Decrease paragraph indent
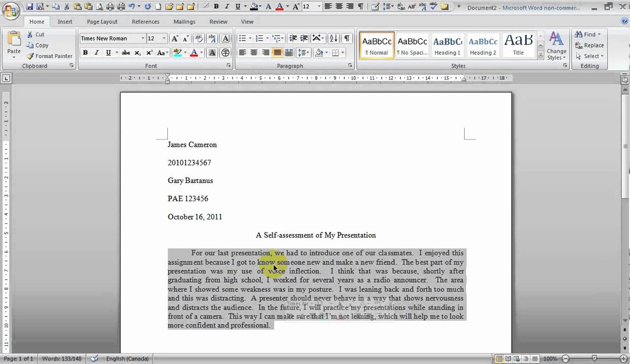This screenshot has width=630, height=364. point(293,38)
